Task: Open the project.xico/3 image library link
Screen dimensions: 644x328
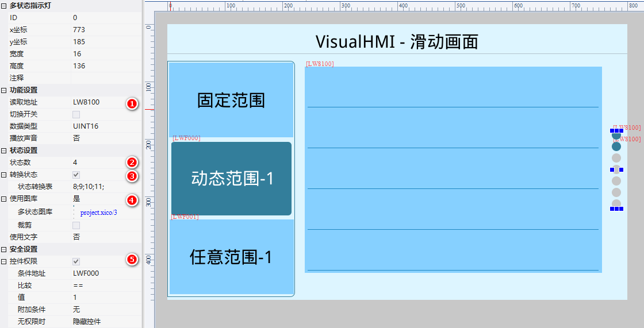Action: (99, 213)
